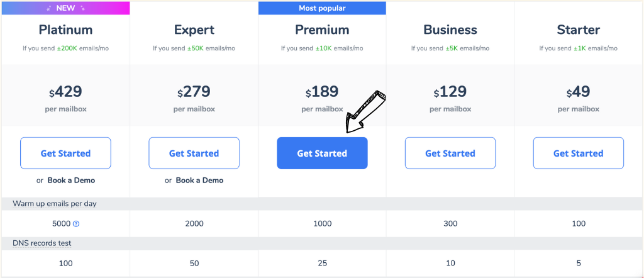Screen dimensions: 644x278
Task: Click the Warm up emails per day label
Action: pos(55,204)
